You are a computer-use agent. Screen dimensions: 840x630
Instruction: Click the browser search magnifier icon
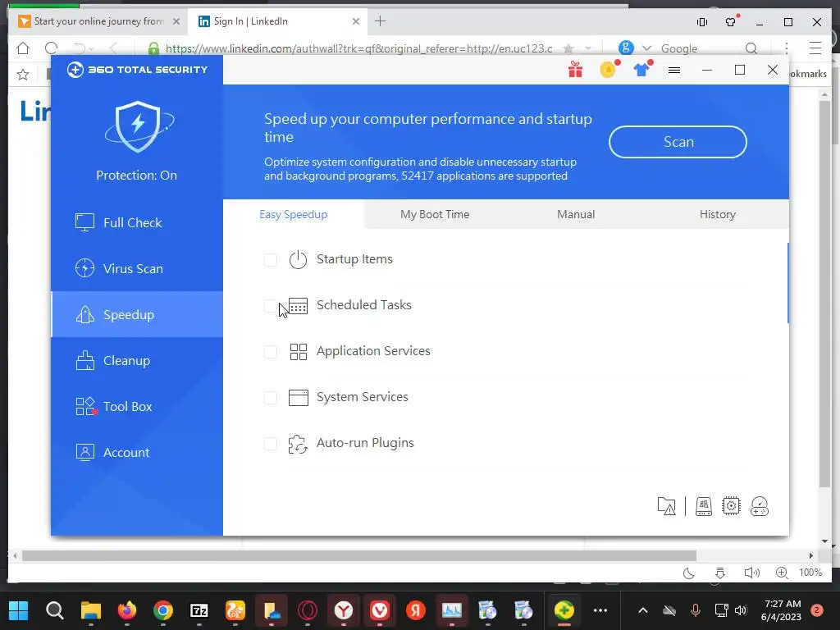click(x=751, y=48)
